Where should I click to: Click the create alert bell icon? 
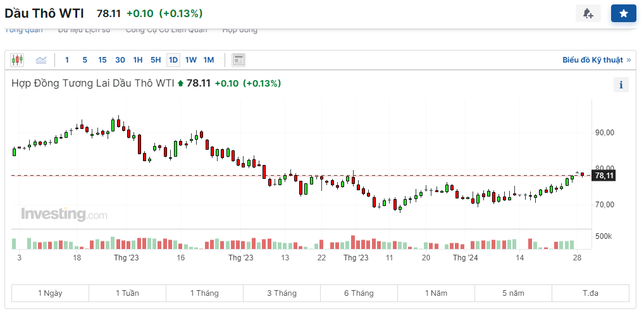coord(588,13)
